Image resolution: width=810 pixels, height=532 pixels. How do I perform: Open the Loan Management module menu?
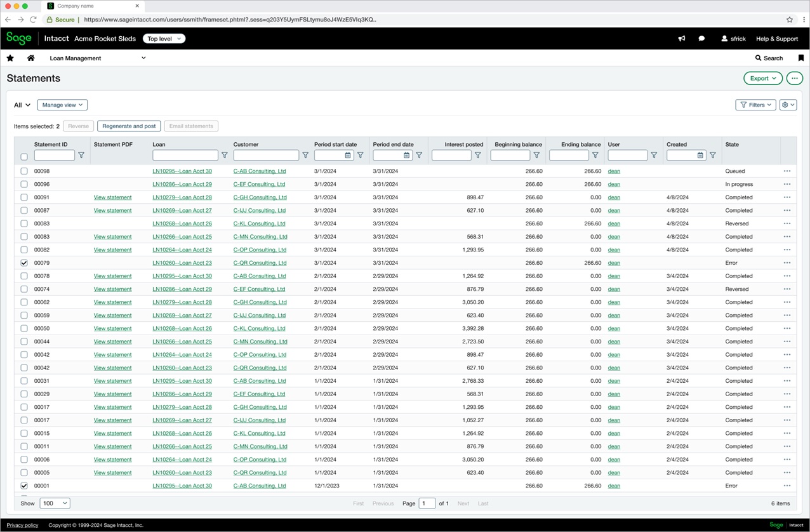click(x=98, y=58)
